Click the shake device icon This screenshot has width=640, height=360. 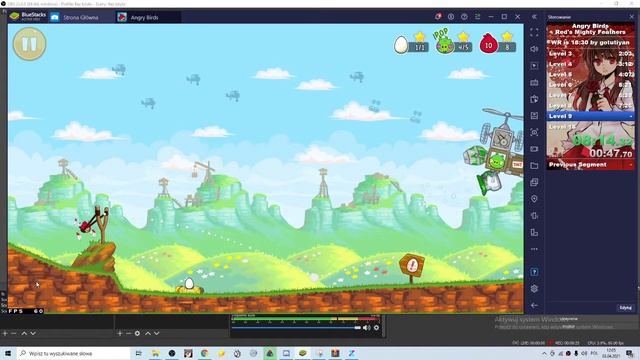point(534,216)
